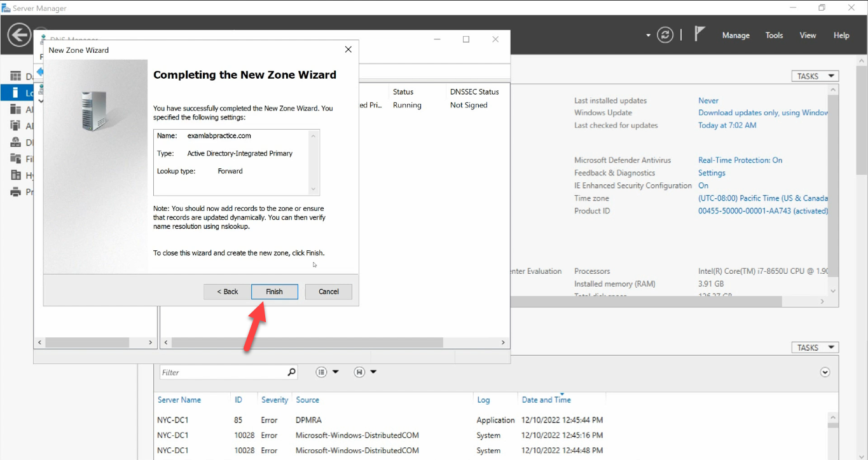Open 'Download updates only' Windows Update link
The image size is (868, 460).
click(763, 112)
